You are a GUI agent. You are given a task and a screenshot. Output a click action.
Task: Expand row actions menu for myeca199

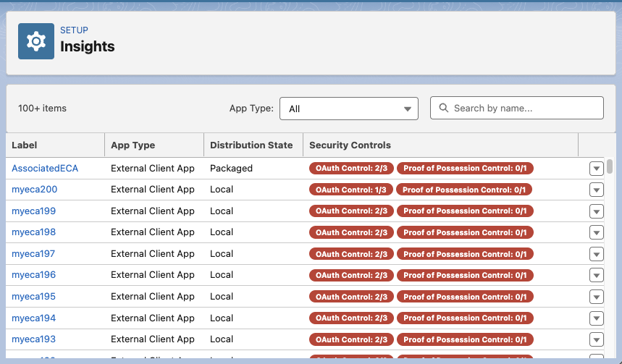click(x=596, y=211)
